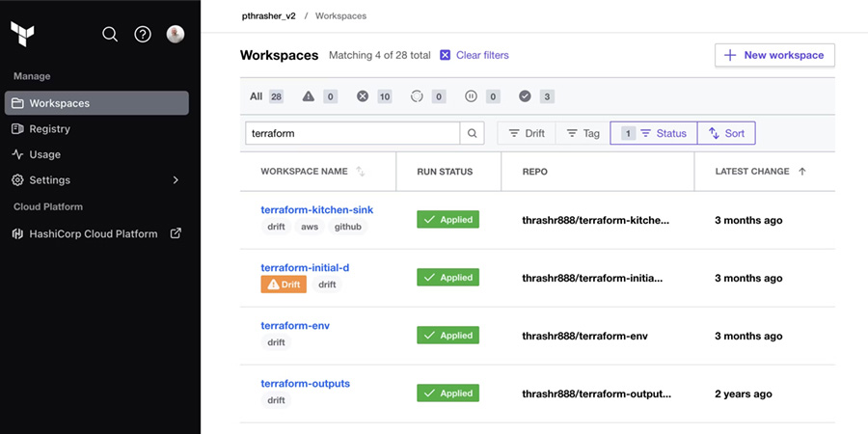Sort by Workspace Name arrows icon

coord(361,172)
